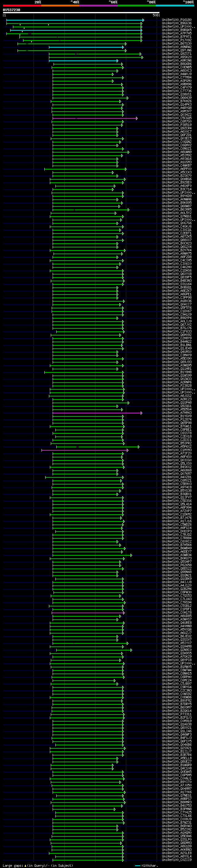Open hit UniRef100_Q2S921
The width and height of the screenshot is (197, 868).
tap(176, 748)
